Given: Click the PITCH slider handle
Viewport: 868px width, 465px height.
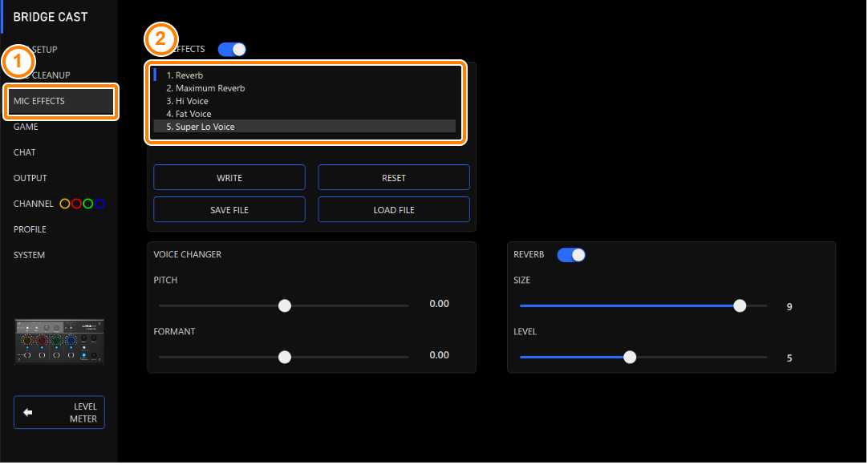Looking at the screenshot, I should pos(285,305).
